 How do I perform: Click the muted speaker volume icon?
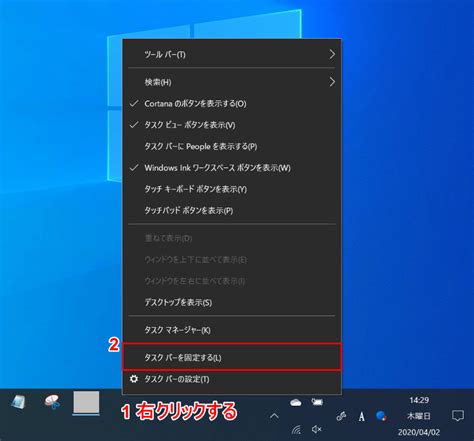pos(317,429)
